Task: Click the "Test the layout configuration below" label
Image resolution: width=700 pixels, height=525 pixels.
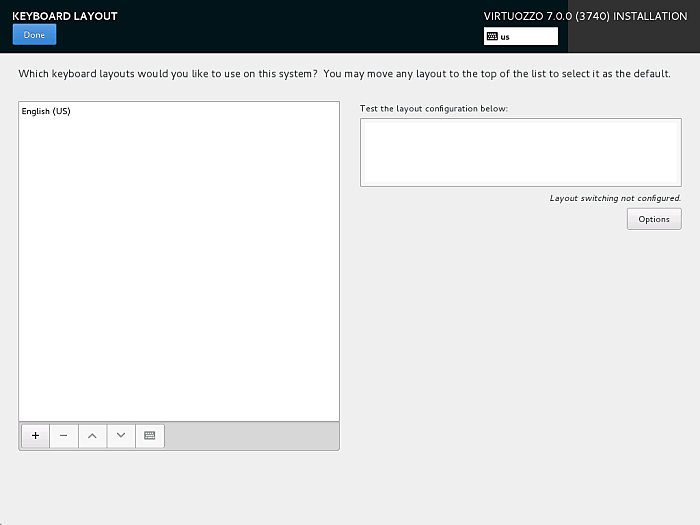Action: [434, 108]
